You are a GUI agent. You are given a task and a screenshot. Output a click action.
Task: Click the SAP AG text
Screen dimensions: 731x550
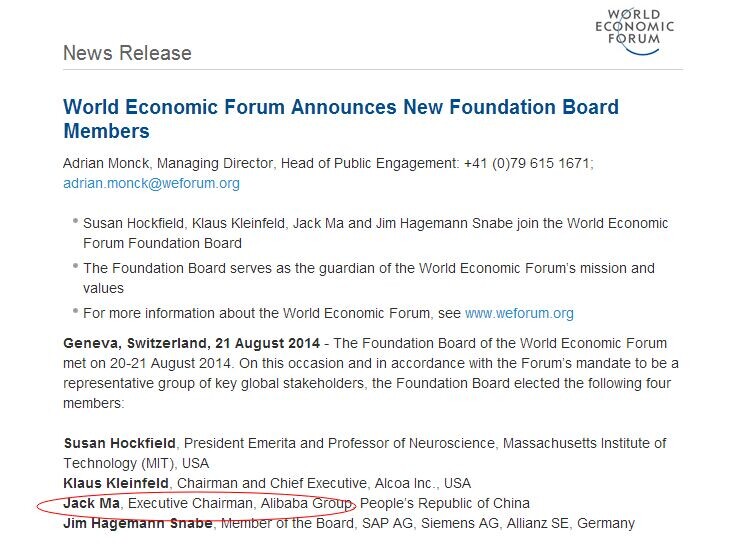387,523
